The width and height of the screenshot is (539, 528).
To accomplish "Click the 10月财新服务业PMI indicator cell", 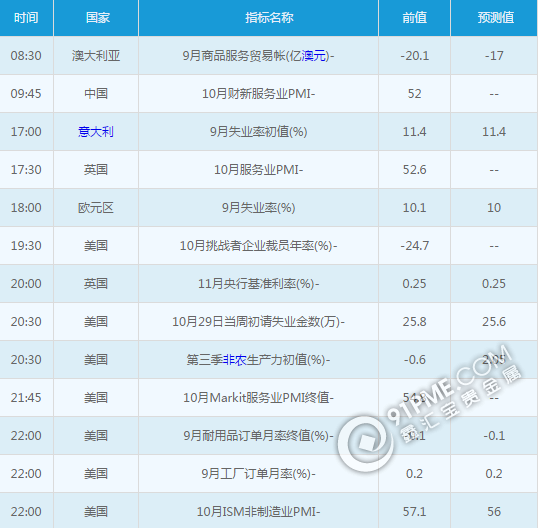I will [x=258, y=94].
